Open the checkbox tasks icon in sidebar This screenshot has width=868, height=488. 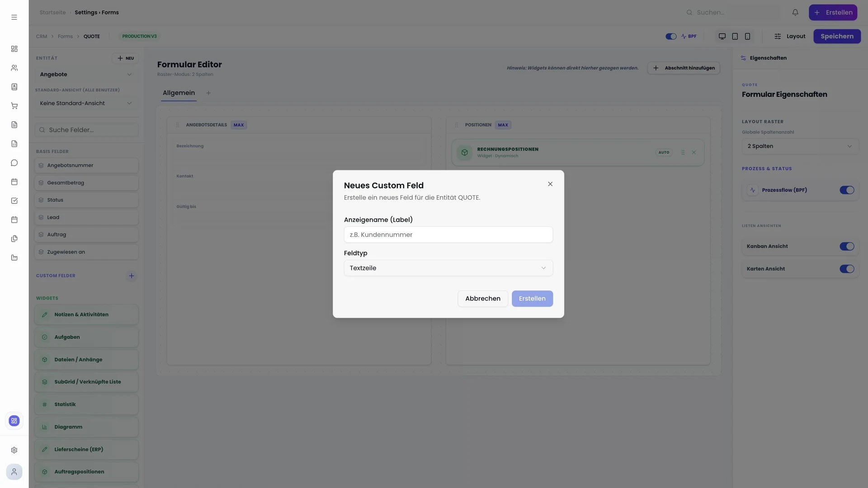[x=14, y=201]
